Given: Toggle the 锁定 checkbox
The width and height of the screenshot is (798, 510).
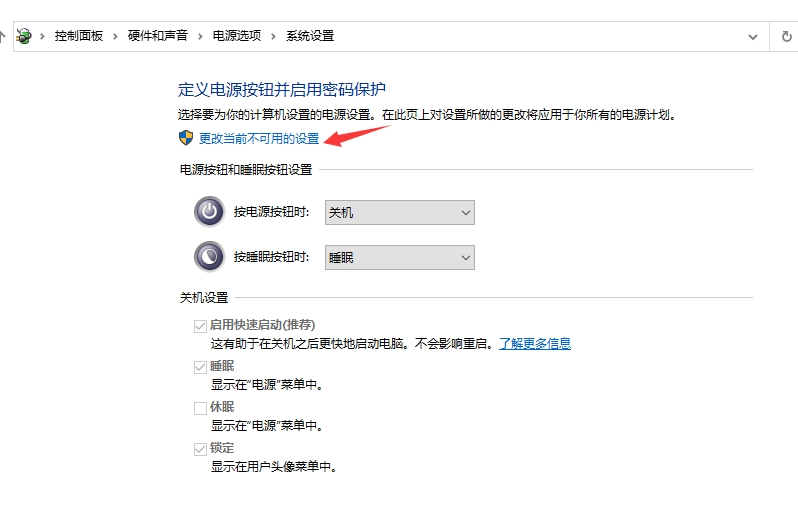Looking at the screenshot, I should click(x=200, y=449).
